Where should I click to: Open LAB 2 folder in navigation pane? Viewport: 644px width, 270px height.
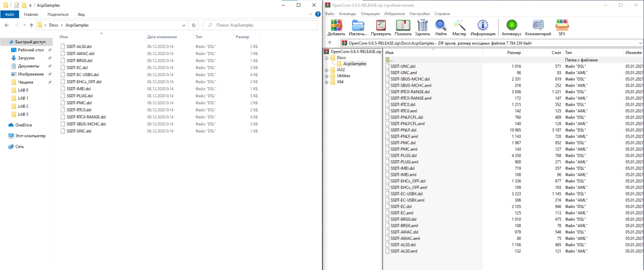coord(23,106)
